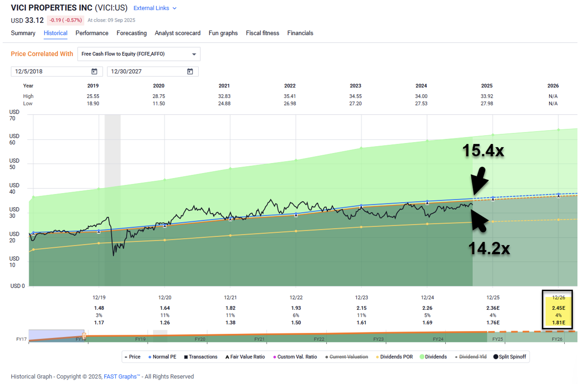Open the Price Correlated With metric dropdown

click(x=139, y=54)
